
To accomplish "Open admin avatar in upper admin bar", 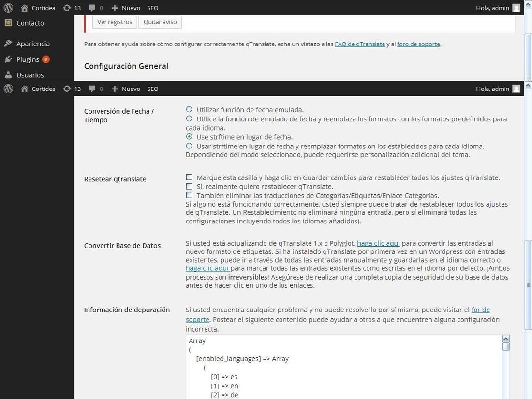I will pos(516,8).
